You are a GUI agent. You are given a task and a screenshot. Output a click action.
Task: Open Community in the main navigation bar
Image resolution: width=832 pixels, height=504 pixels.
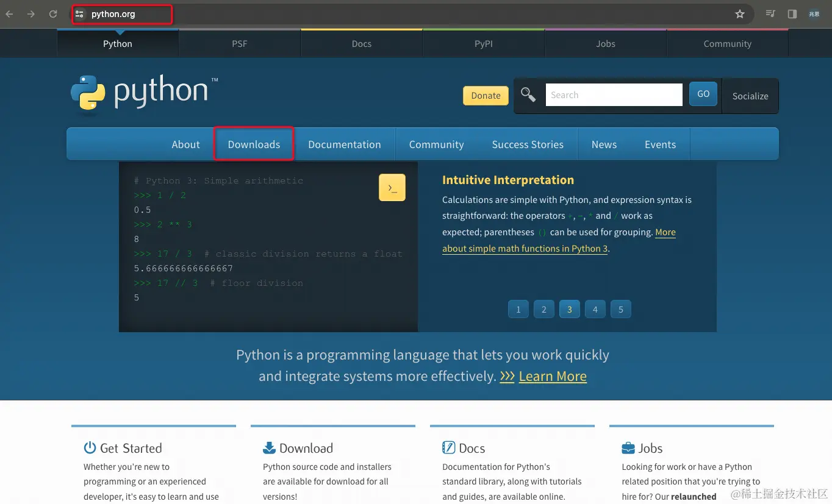[437, 144]
